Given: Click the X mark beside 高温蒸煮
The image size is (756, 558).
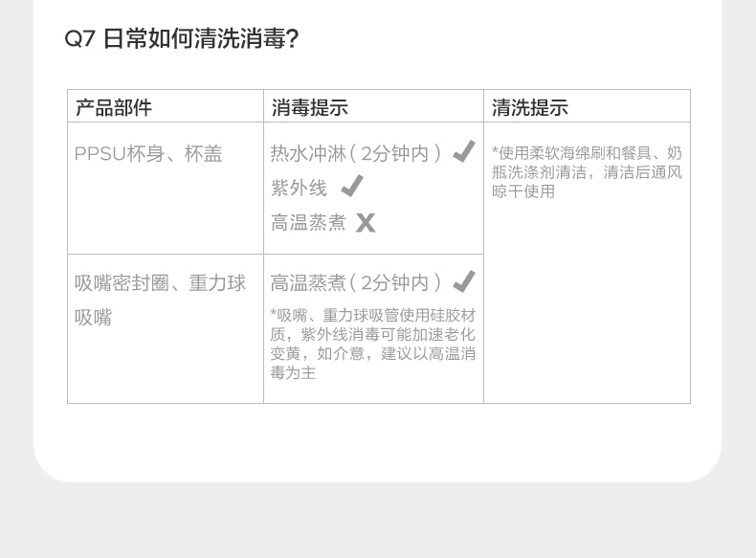Looking at the screenshot, I should pyautogui.click(x=366, y=223).
